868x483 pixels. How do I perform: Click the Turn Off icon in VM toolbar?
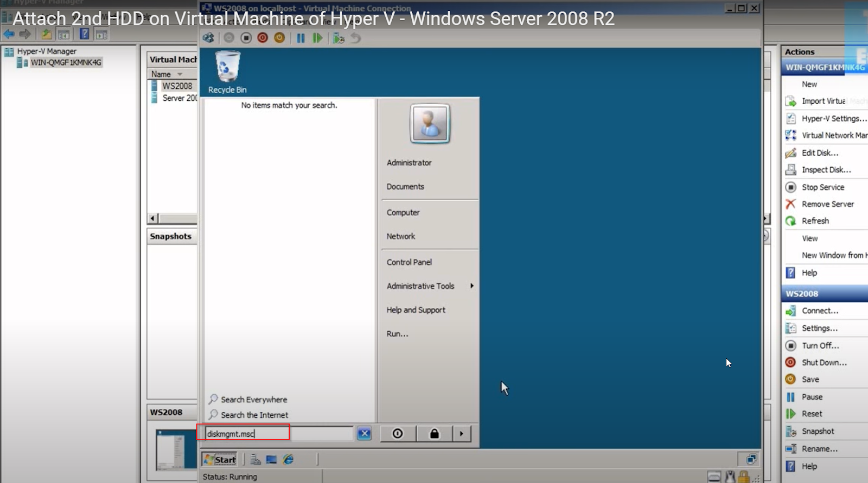246,38
